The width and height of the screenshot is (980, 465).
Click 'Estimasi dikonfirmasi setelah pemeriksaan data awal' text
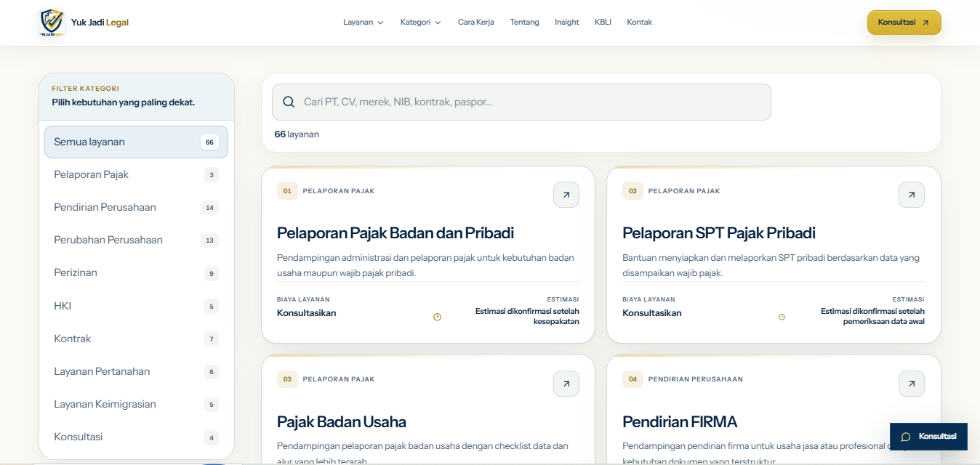(872, 316)
